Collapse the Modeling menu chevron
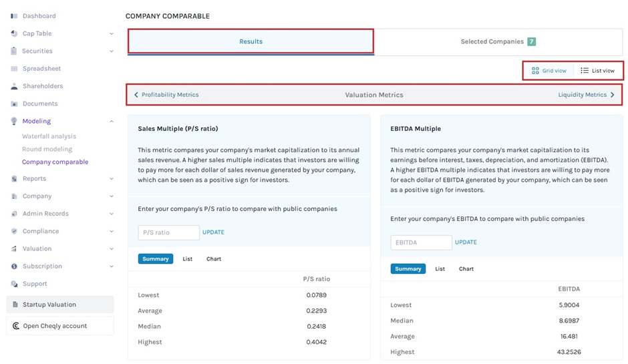This screenshot has width=628, height=364. [112, 122]
